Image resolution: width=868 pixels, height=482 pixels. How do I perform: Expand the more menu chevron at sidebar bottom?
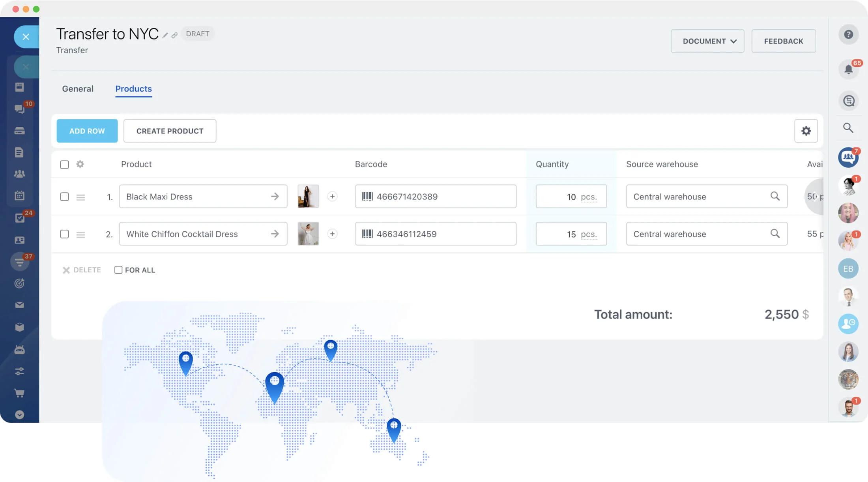click(19, 414)
